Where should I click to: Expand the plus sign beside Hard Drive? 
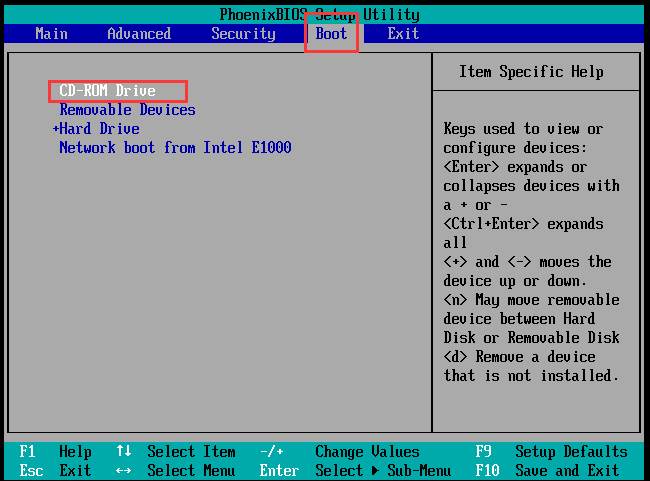click(x=56, y=129)
